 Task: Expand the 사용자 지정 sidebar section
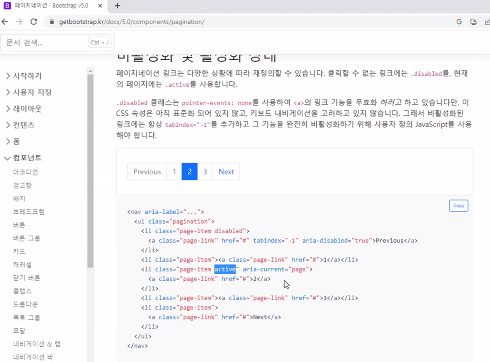pos(29,92)
